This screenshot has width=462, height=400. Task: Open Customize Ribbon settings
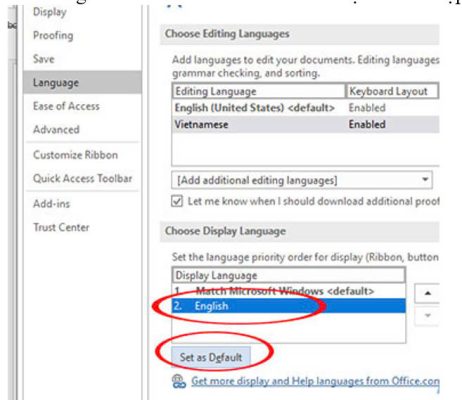pos(76,155)
